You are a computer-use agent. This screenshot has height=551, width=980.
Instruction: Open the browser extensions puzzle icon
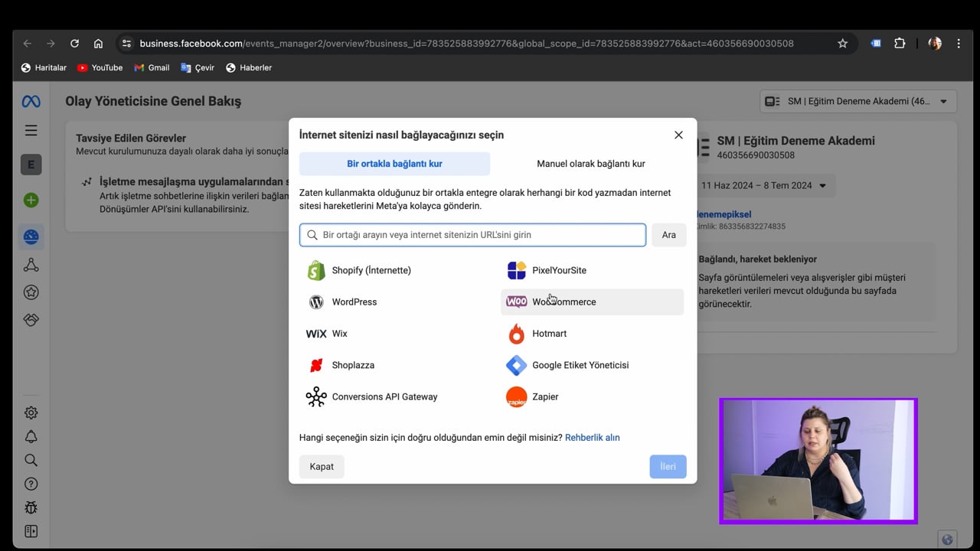[x=900, y=44]
